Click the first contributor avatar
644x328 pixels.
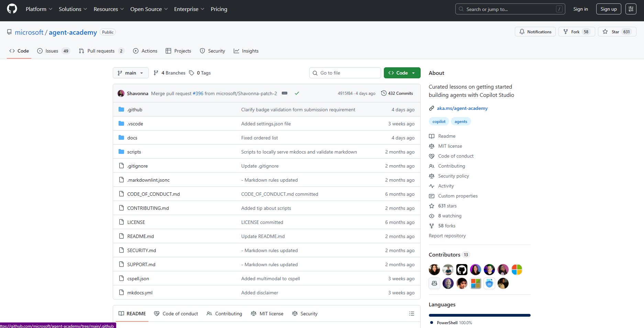434,270
